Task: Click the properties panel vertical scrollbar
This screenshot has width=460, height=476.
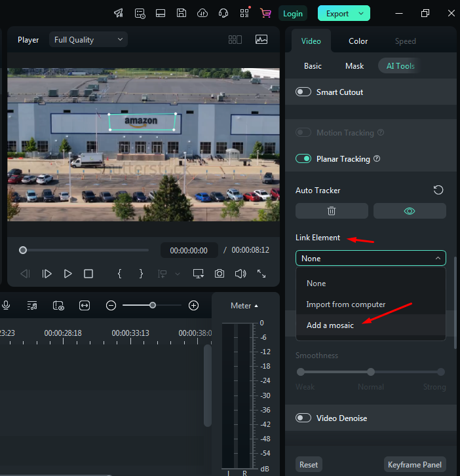Action: (455, 302)
